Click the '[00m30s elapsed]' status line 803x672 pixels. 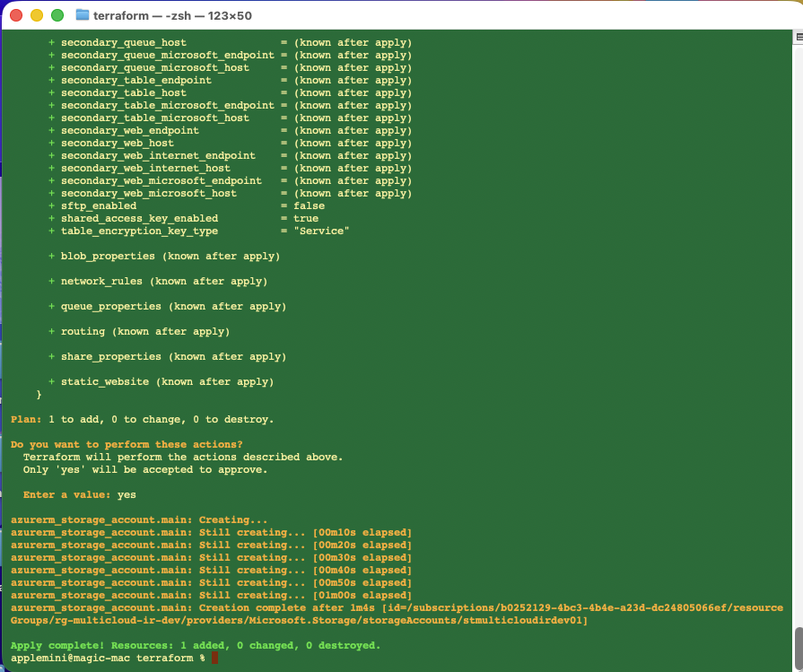point(211,558)
